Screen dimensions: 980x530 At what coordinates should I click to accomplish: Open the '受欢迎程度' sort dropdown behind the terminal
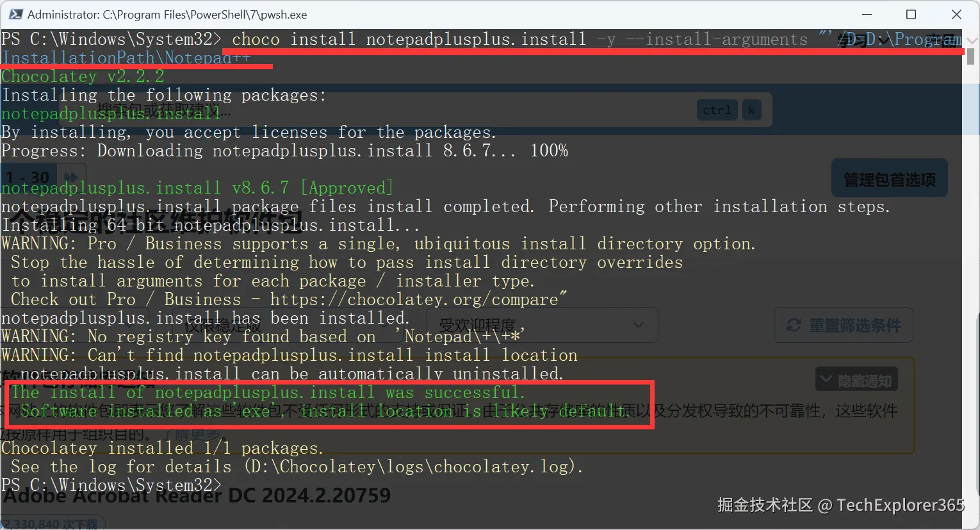[x=542, y=326]
